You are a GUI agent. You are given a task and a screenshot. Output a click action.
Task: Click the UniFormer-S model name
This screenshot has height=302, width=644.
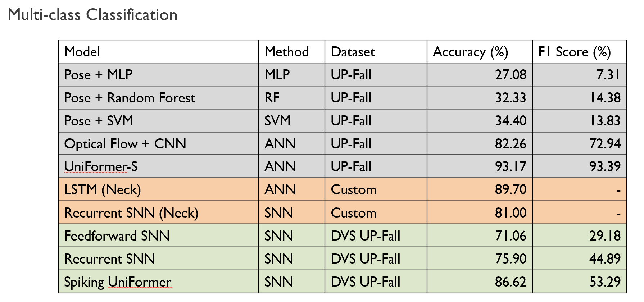101,166
